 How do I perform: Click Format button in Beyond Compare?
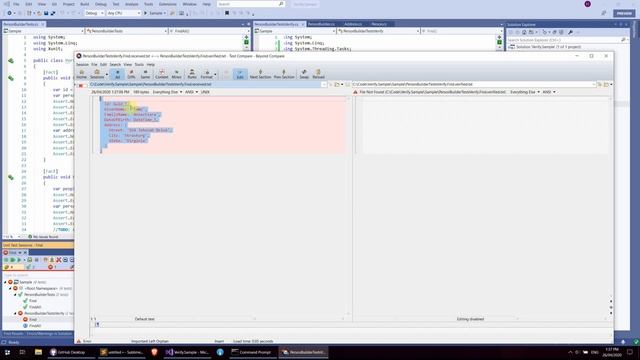tap(207, 74)
